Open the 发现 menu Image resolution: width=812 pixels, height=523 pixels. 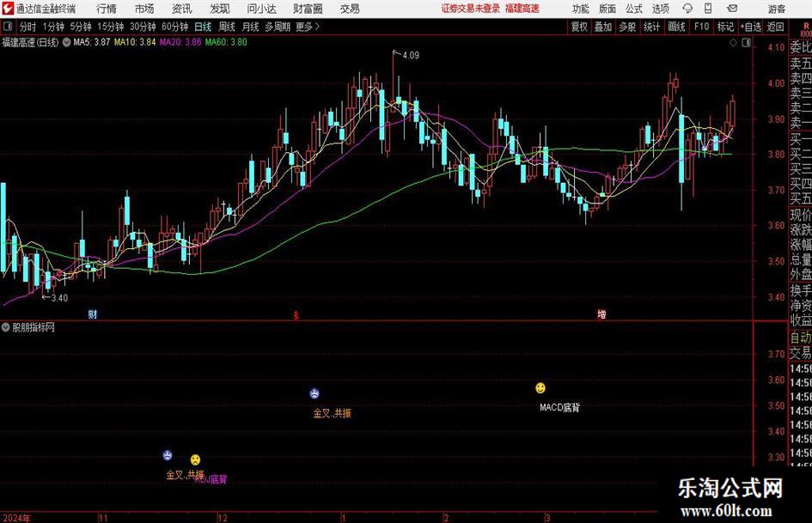coord(220,9)
